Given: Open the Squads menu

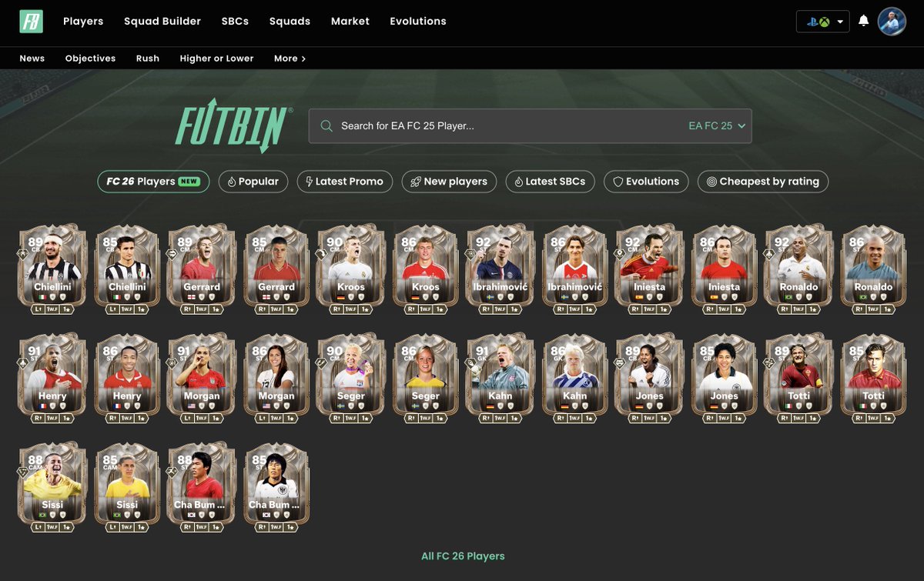Looking at the screenshot, I should 290,22.
